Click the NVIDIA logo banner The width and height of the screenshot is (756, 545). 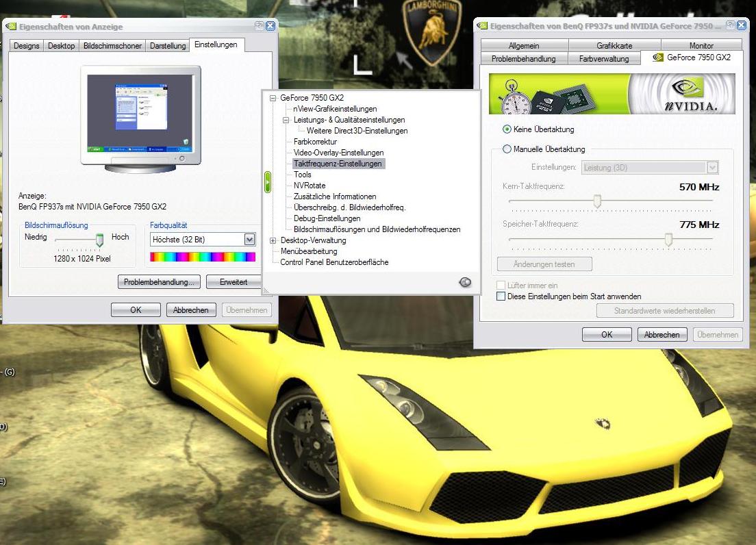(x=612, y=94)
